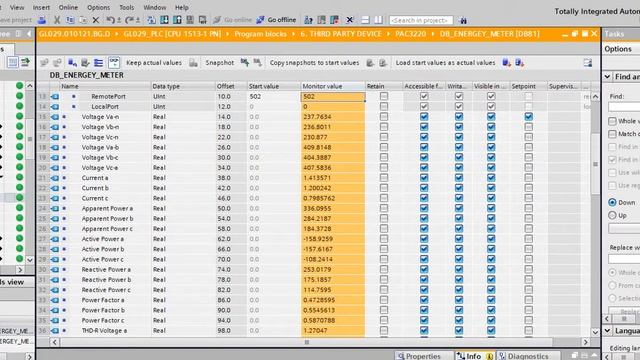
Task: Collapse the project tree with the left arrow
Action: (x=29, y=34)
